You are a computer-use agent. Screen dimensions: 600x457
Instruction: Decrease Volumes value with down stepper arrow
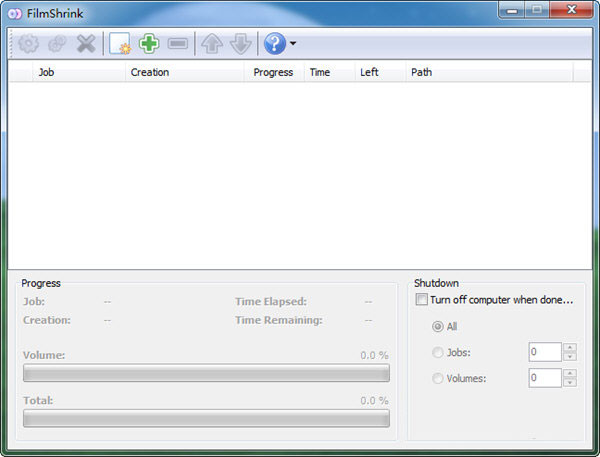(x=570, y=382)
